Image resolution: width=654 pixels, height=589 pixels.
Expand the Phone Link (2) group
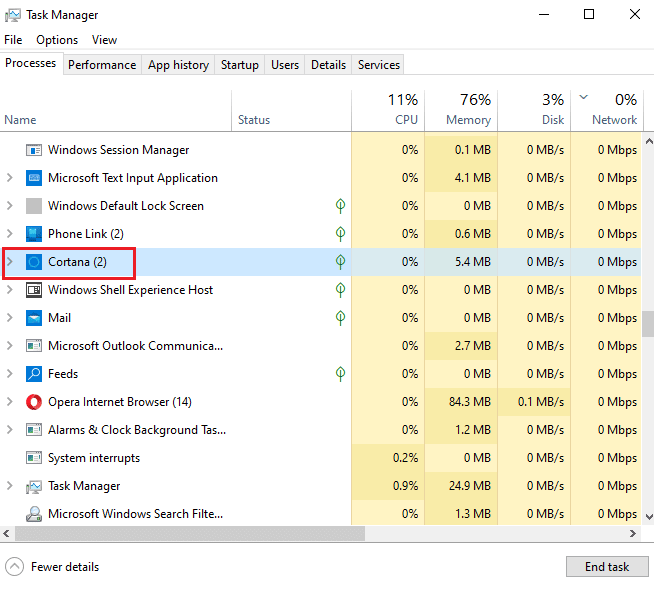coord(10,234)
